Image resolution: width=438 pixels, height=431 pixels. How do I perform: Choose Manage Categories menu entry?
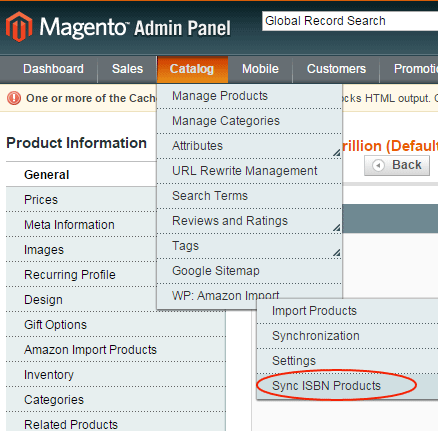[249, 121]
